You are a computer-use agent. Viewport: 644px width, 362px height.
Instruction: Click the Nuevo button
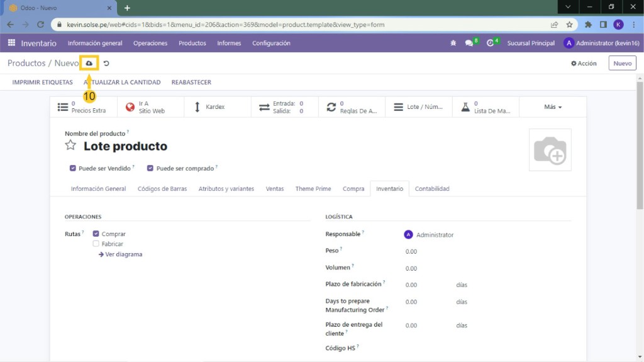(x=622, y=63)
